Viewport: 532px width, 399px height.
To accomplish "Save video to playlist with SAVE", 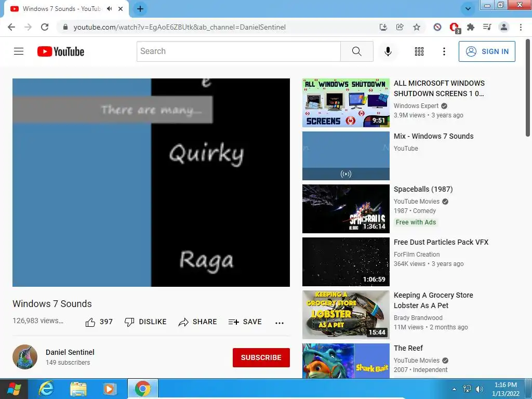I will (x=245, y=322).
